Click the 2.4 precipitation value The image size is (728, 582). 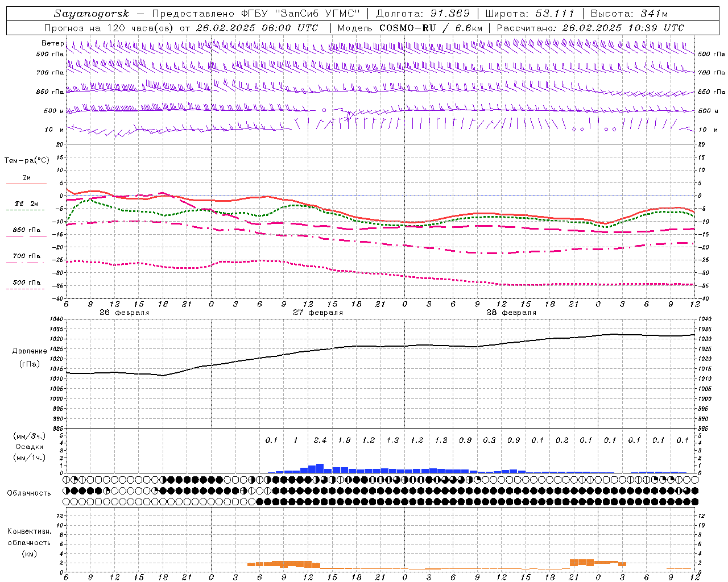click(320, 440)
